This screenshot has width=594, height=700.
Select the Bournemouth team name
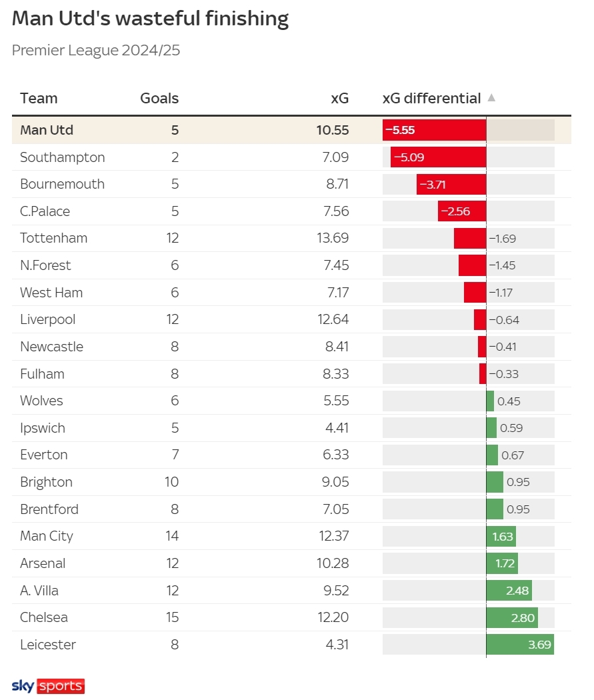point(63,184)
